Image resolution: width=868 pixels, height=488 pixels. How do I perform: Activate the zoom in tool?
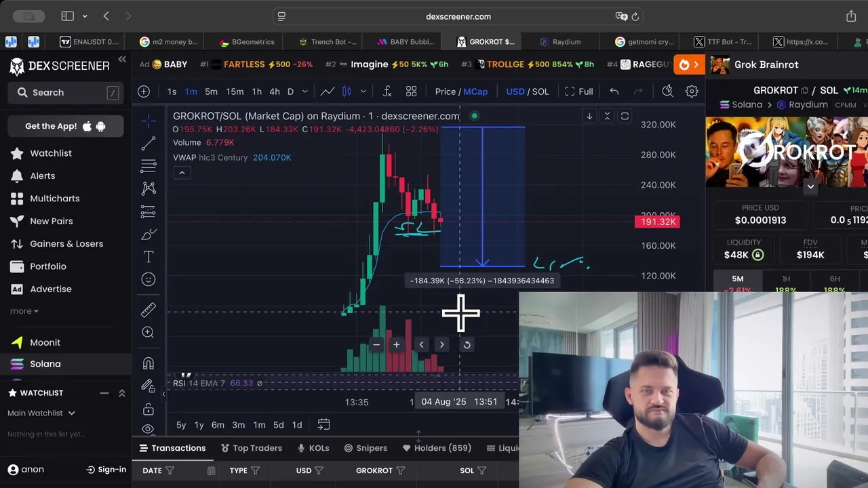(149, 332)
